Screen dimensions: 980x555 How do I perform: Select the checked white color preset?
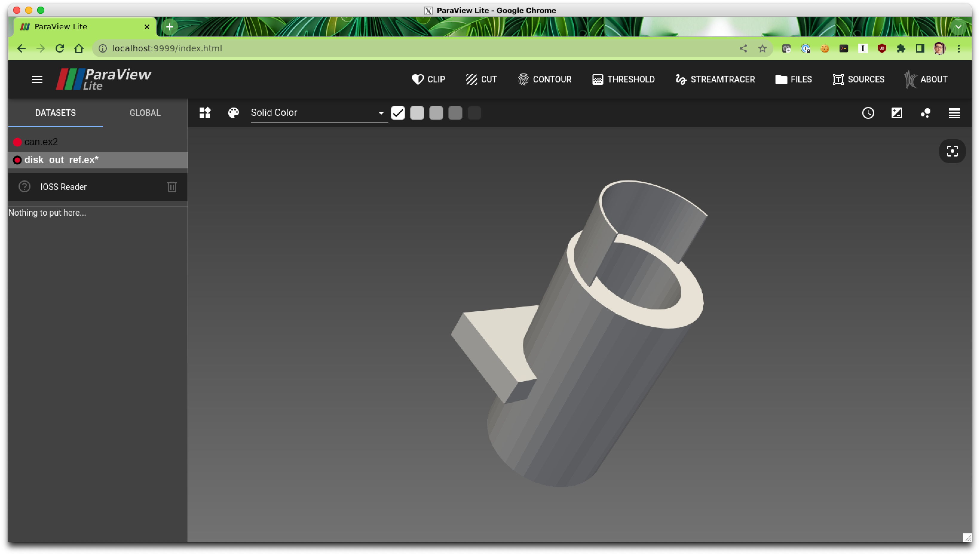(x=398, y=113)
